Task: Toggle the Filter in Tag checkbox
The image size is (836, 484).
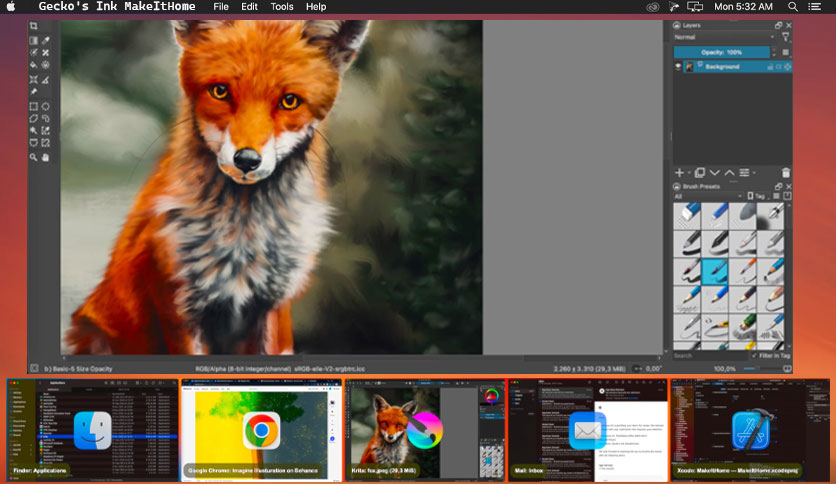Action: pos(770,356)
